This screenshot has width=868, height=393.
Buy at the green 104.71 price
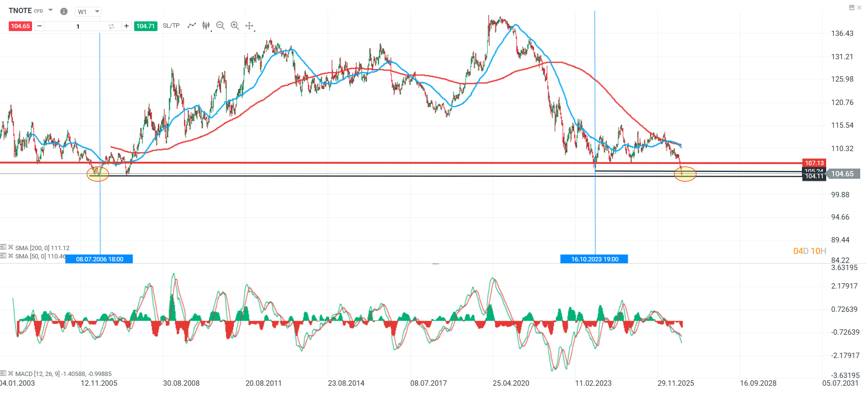tap(146, 26)
